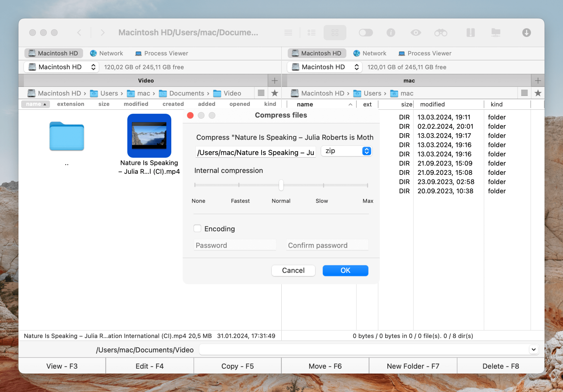563x392 pixels.
Task: Switch to full list view icon
Action: (312, 32)
